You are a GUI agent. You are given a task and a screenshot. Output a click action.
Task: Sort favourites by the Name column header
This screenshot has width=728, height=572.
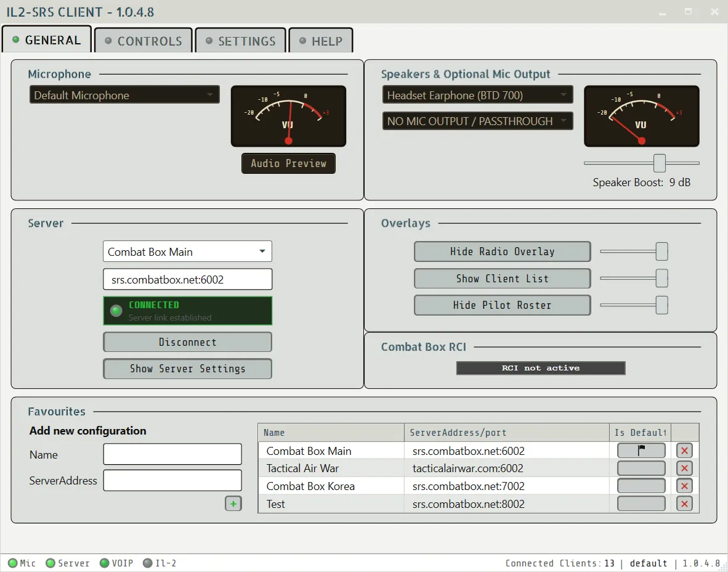[x=331, y=432]
